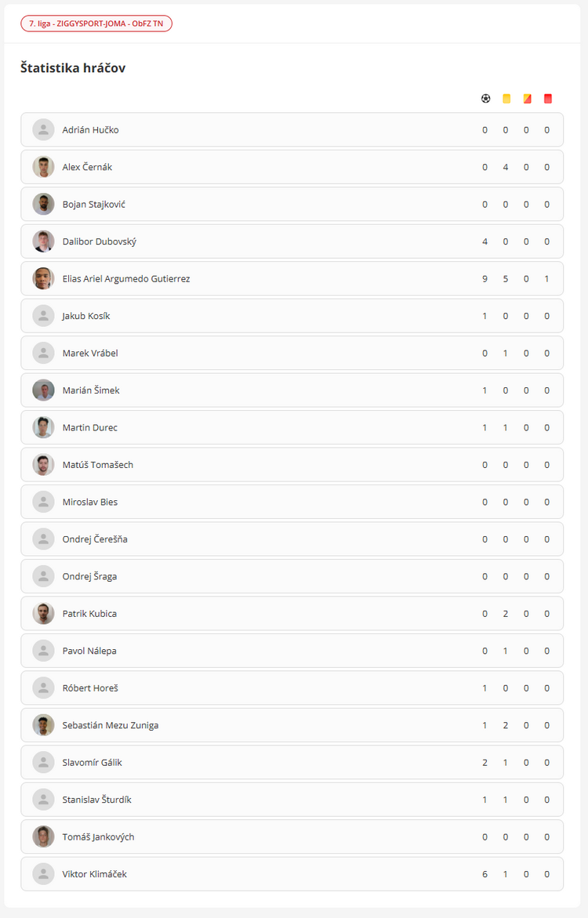The width and height of the screenshot is (588, 918).
Task: Open Sebastián Mezu Zuniga player name
Action: click(x=111, y=725)
